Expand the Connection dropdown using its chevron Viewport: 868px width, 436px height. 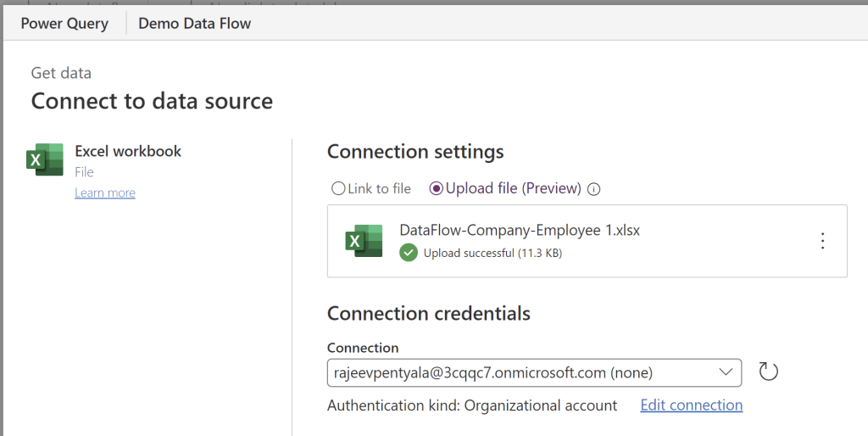tap(726, 372)
